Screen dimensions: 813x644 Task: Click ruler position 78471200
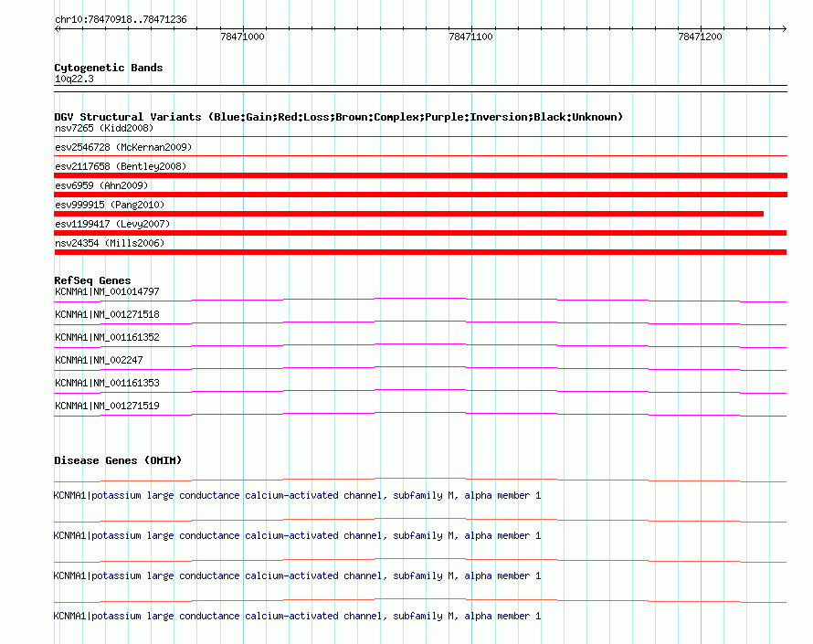[x=700, y=37]
